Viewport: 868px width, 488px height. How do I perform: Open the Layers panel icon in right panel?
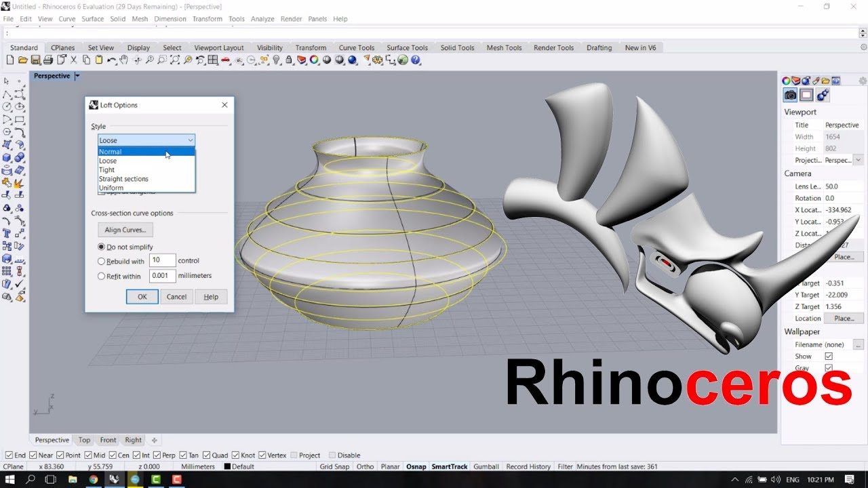(796, 81)
